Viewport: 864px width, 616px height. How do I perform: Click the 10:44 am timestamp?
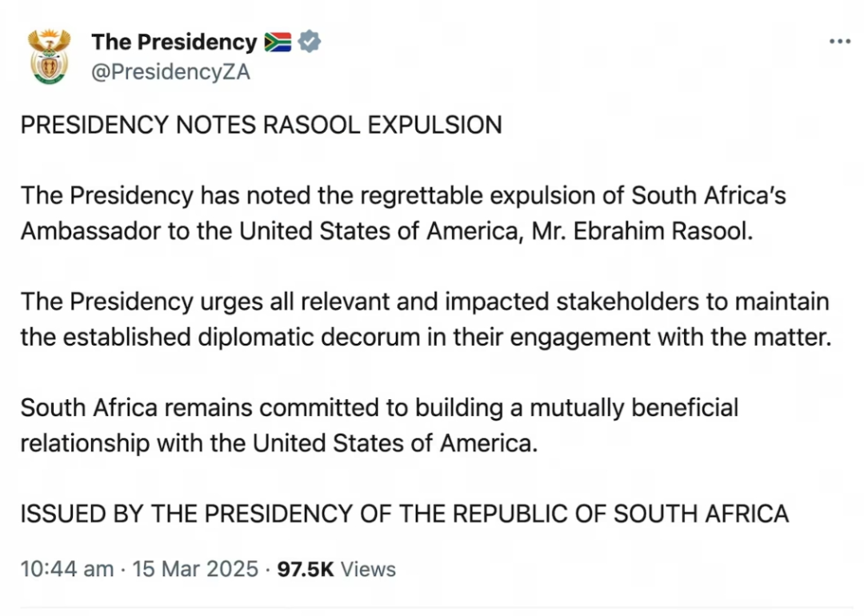pyautogui.click(x=67, y=569)
